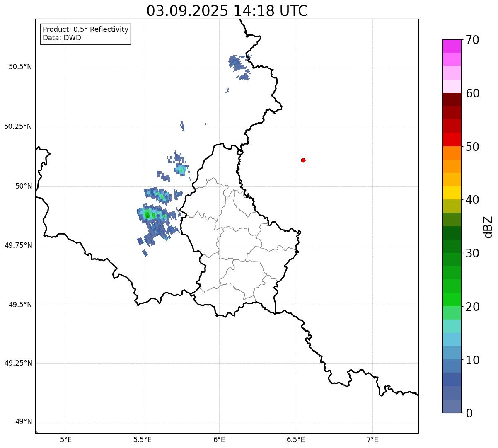Click the radar echo cluster near 50.5°N
The width and height of the screenshot is (498, 448).
[239, 67]
